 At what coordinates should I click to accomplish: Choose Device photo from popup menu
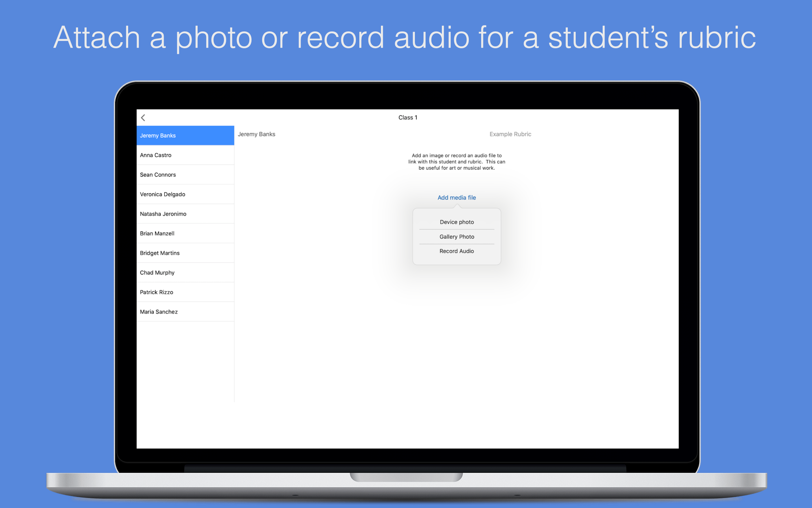457,222
